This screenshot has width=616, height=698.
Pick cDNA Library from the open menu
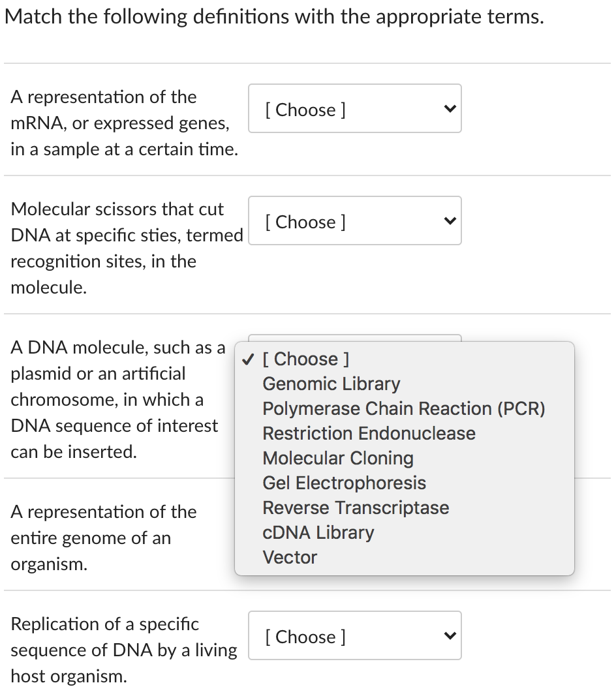pyautogui.click(x=318, y=532)
